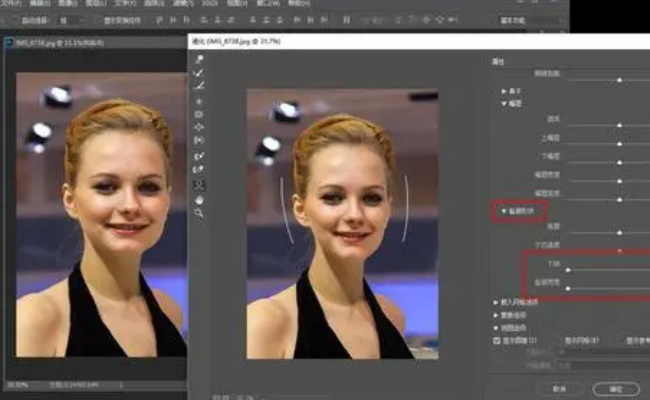Select the Hand tool in Liquify toolbar
The width and height of the screenshot is (650, 400).
[x=199, y=199]
